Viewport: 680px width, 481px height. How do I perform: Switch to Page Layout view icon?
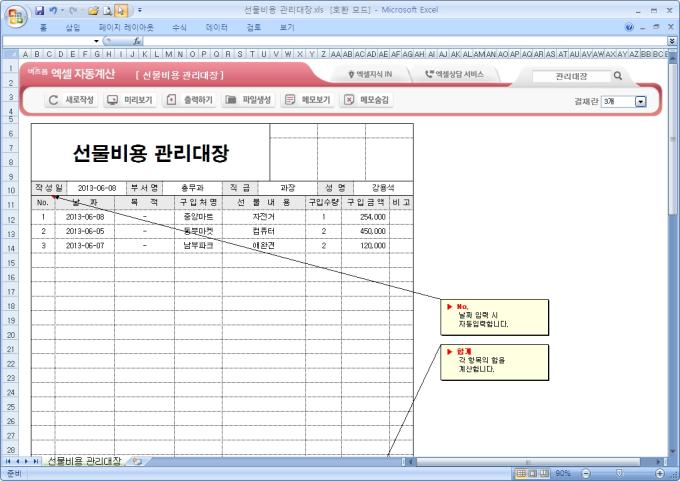coord(533,473)
